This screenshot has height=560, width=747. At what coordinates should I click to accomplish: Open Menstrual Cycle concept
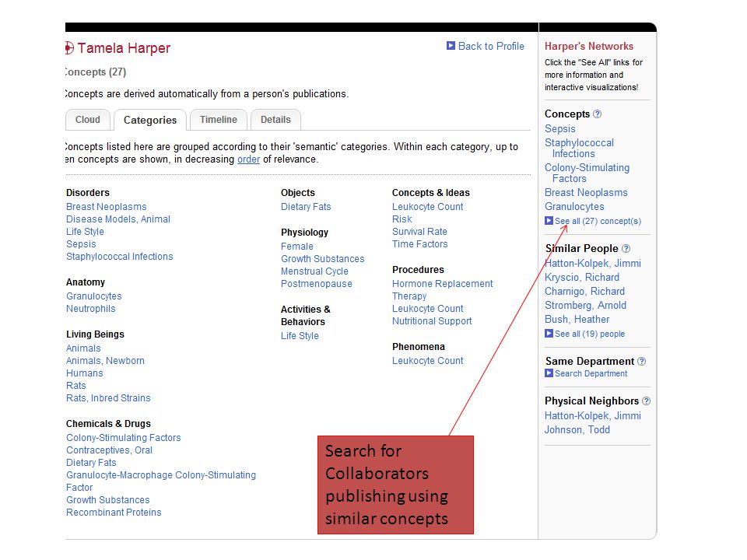(314, 271)
